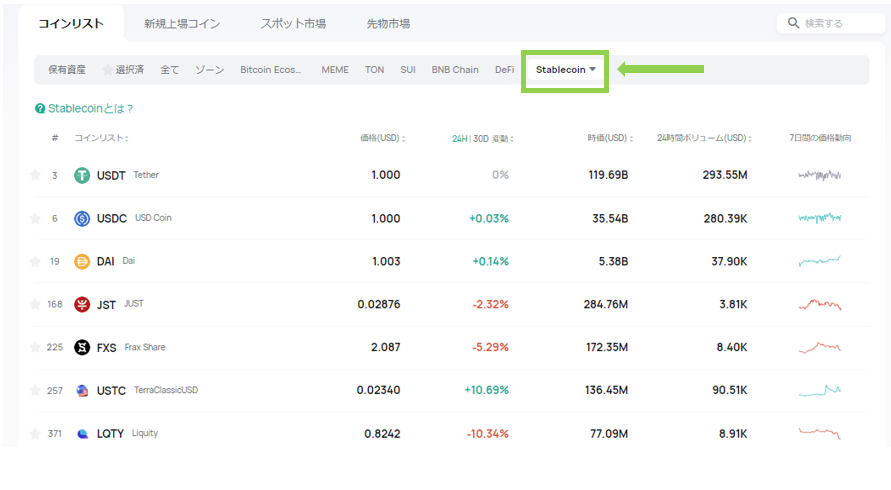Open the FXS coin name link
Viewport: 891px width, 490px height.
click(x=107, y=347)
